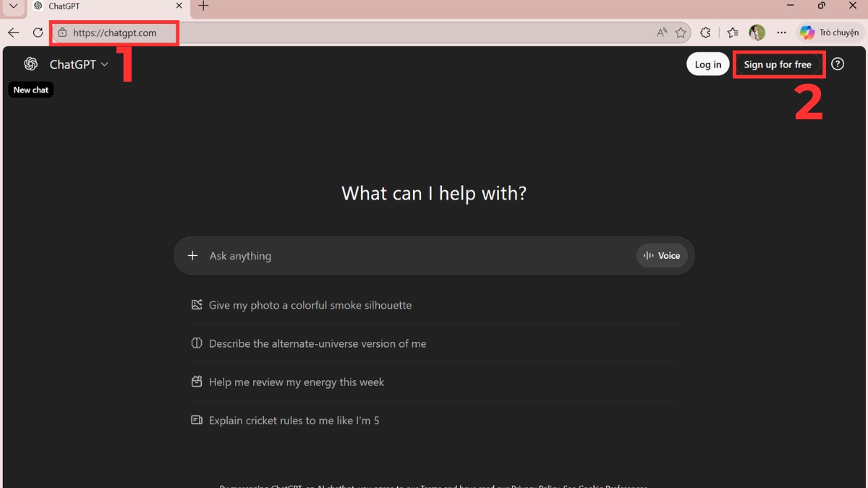
Task: Open the read aloud icon in address bar
Action: (662, 33)
